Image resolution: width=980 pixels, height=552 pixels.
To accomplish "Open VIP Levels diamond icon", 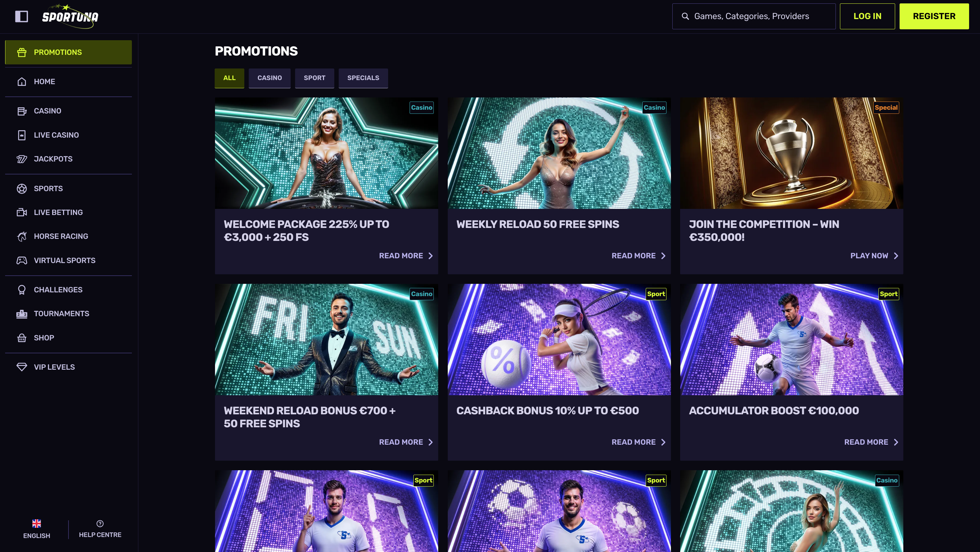I will coord(22,367).
